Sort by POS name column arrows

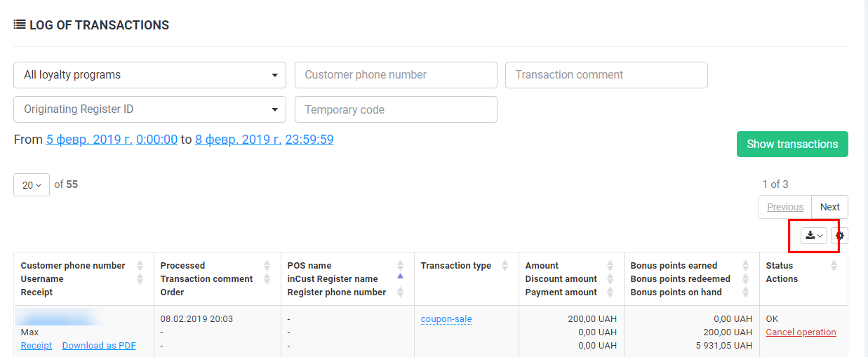[x=400, y=266]
